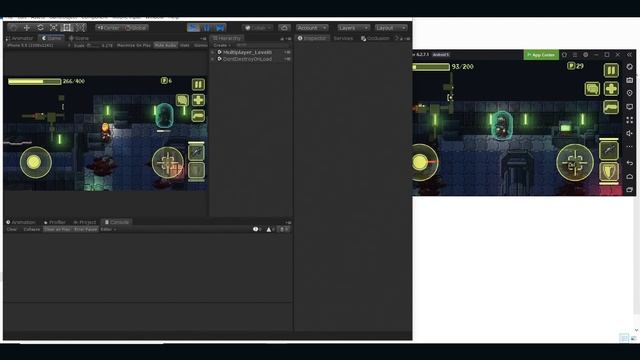Image resolution: width=640 pixels, height=360 pixels.
Task: Click the Unity Step frame button
Action: tap(220, 28)
